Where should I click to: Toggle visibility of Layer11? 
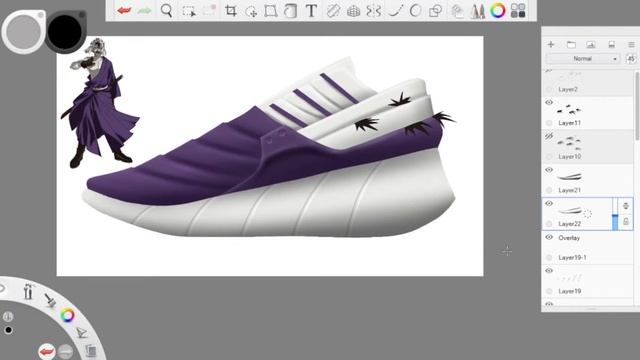549,102
